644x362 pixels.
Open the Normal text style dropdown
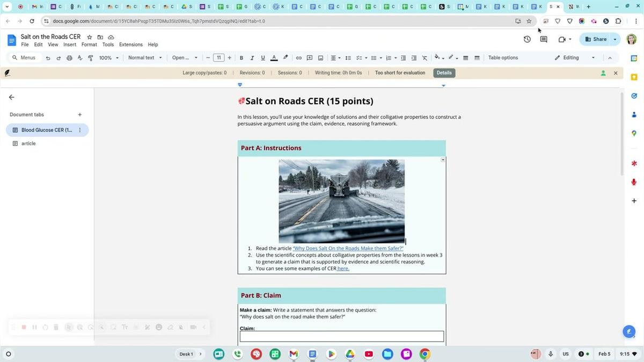[145, 58]
